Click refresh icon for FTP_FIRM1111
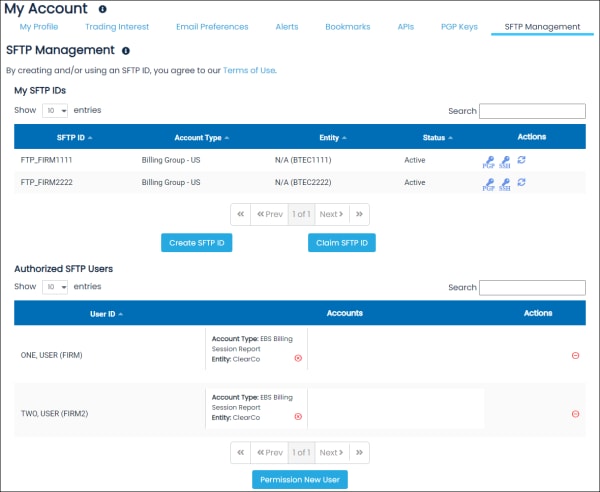The height and width of the screenshot is (492, 600). (522, 159)
